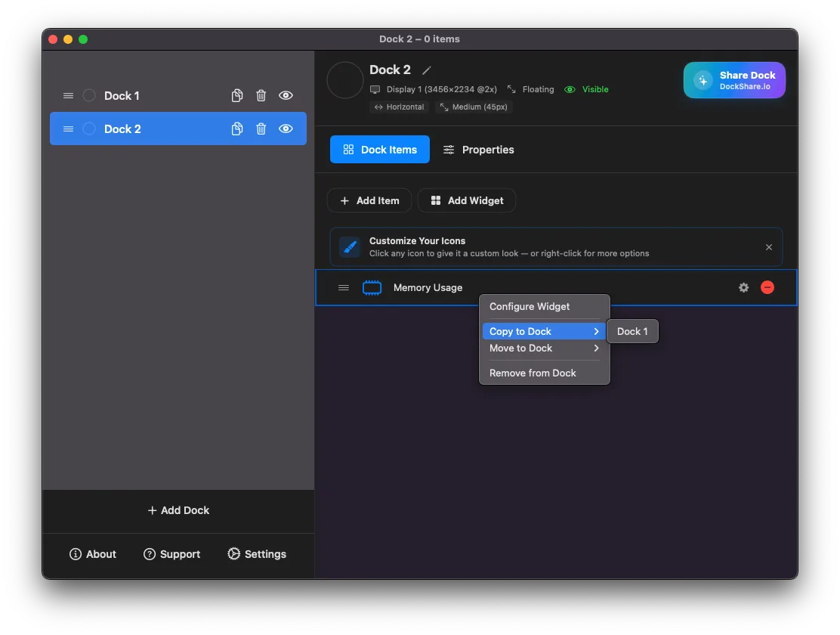Close the window with red button

(x=53, y=39)
